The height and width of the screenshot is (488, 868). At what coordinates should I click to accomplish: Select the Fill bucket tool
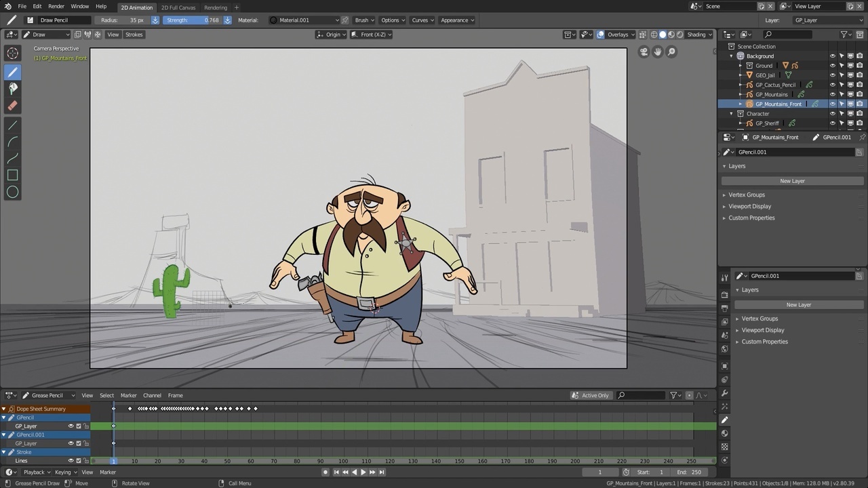pyautogui.click(x=12, y=88)
